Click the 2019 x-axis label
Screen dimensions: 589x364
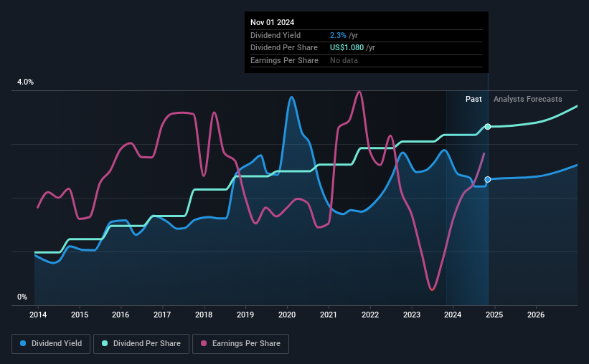point(245,315)
